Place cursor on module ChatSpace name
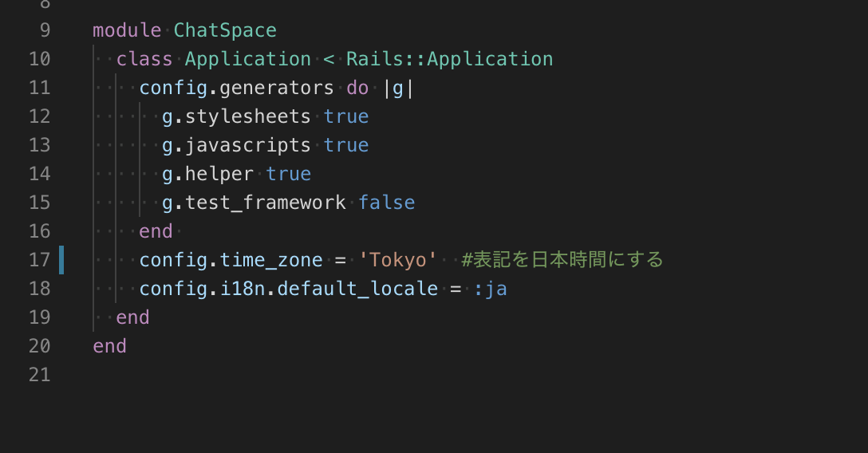 (225, 30)
